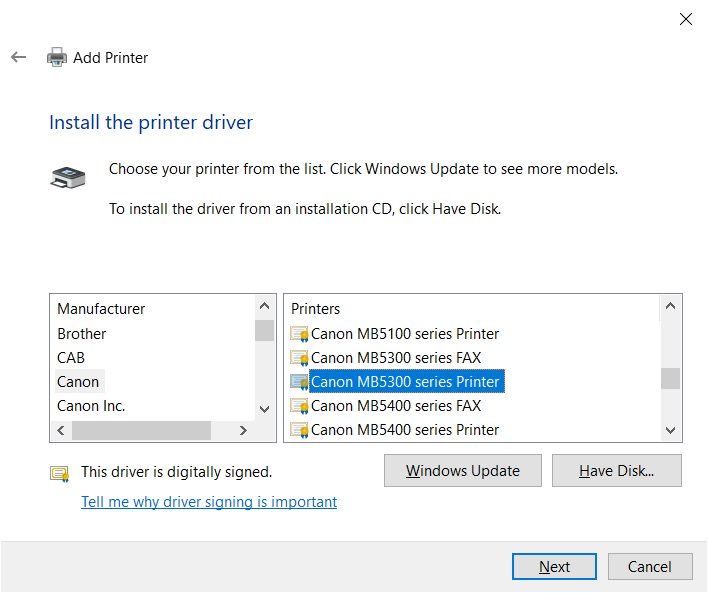
Task: Click the printer icon beside instructions
Action: click(68, 177)
